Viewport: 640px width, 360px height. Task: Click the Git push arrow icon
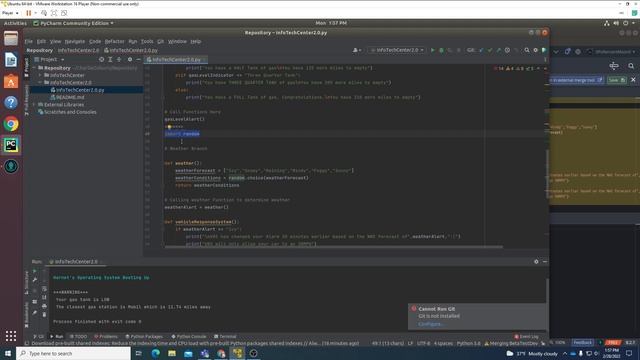click(x=498, y=50)
